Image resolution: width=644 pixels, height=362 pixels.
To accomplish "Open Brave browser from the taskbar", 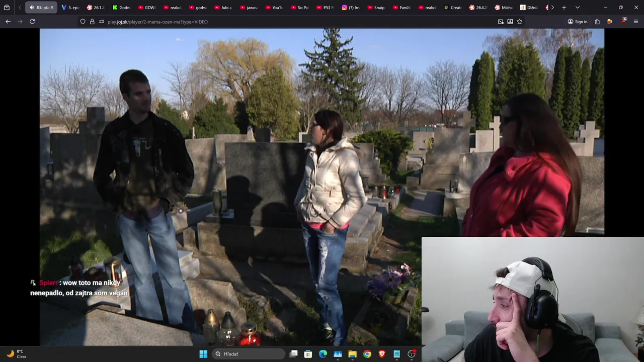I will pos(382,354).
